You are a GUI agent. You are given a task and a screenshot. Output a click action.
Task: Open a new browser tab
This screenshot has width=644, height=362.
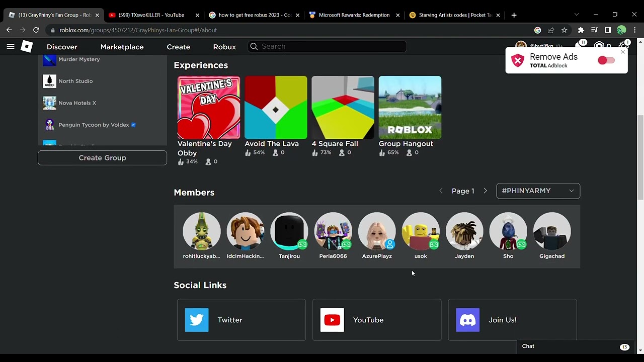pyautogui.click(x=514, y=15)
